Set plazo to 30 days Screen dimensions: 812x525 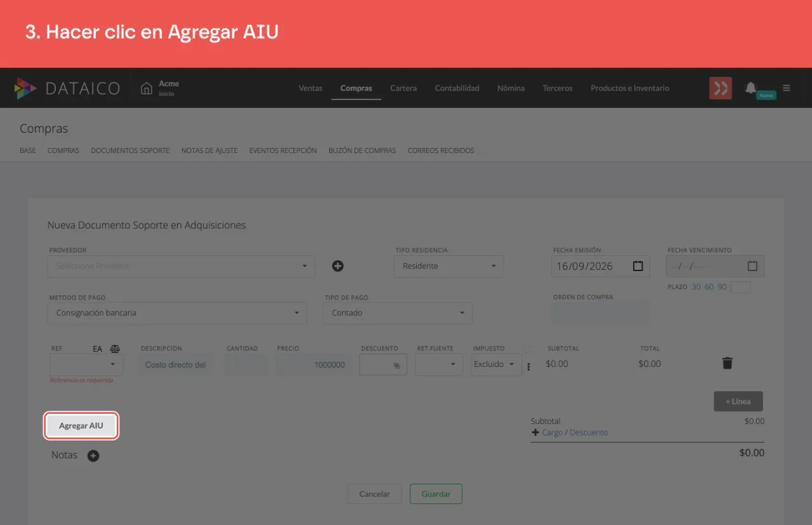696,287
